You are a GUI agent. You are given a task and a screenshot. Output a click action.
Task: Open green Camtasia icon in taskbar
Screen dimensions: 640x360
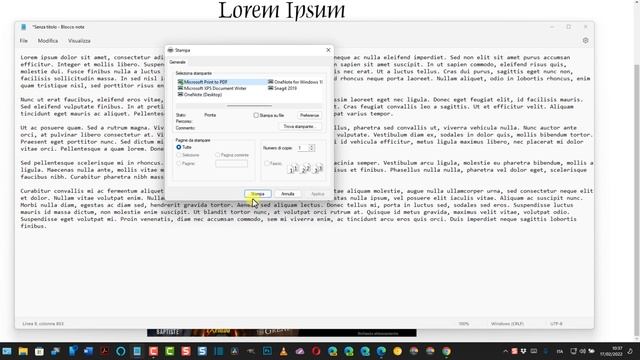coord(170,351)
